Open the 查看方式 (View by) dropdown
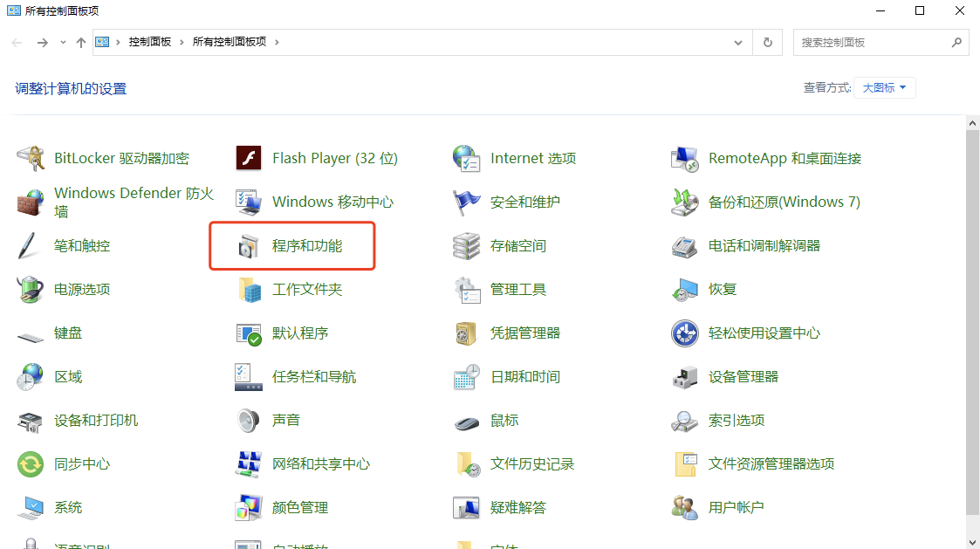Viewport: 980px width, 549px height. click(883, 87)
